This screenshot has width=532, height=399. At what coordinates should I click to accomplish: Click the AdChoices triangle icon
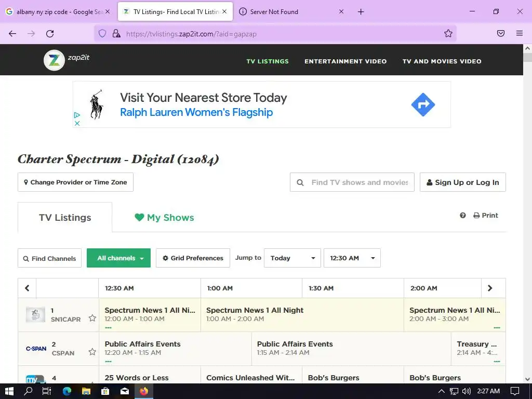tap(77, 115)
